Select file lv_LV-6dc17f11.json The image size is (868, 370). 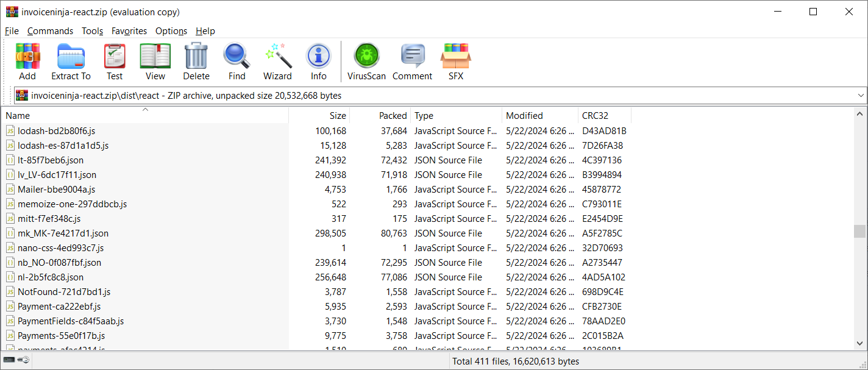57,174
